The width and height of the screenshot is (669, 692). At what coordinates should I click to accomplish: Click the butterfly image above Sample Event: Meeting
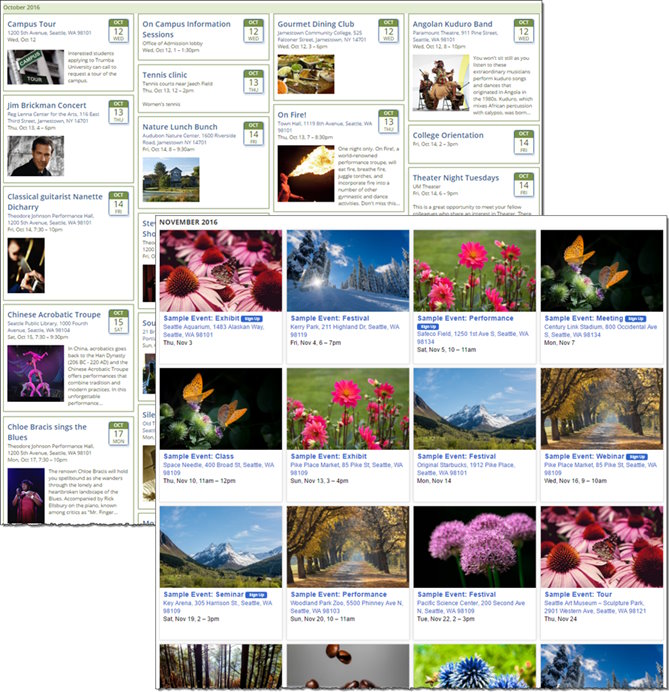pos(601,271)
